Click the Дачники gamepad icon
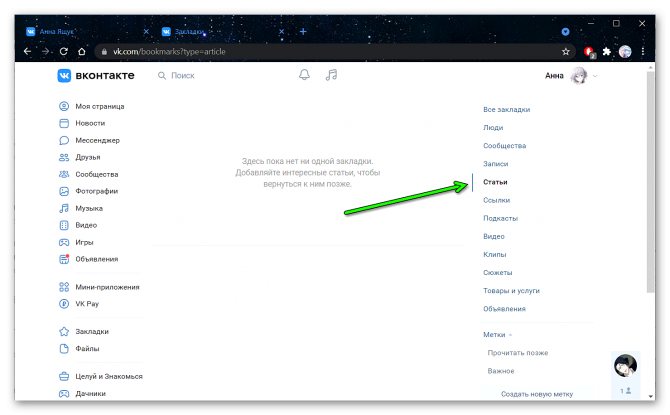This screenshot has height=415, width=670. [64, 394]
